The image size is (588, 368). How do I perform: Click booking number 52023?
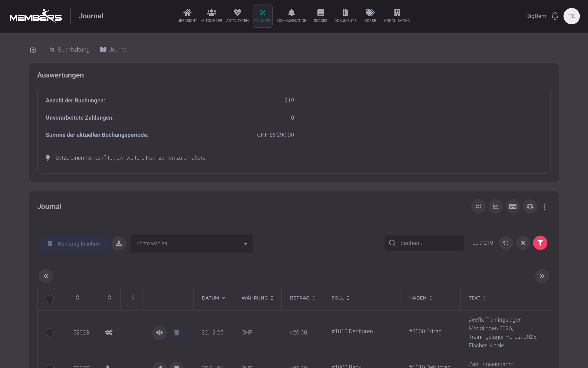(x=81, y=332)
